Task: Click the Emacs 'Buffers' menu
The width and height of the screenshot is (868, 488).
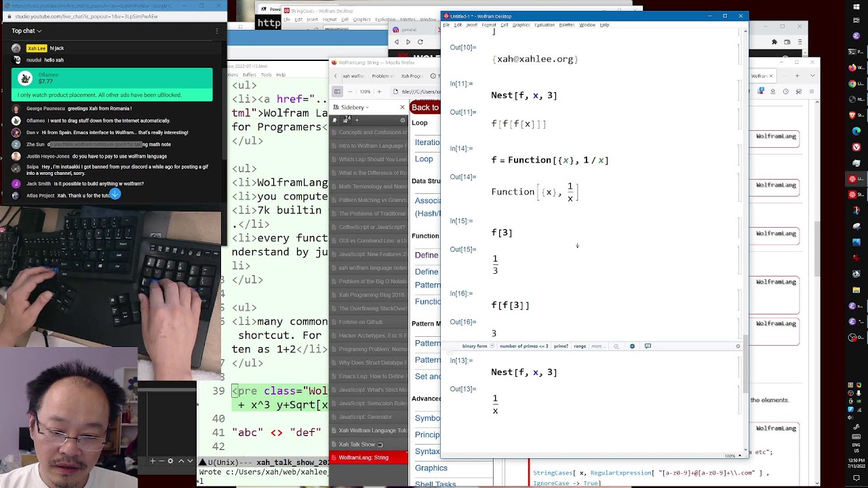Action: point(250,75)
